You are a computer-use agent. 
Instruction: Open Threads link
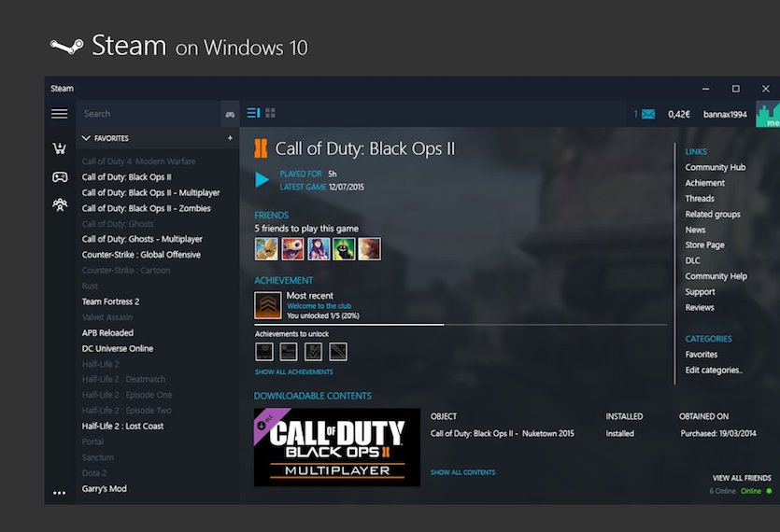point(700,199)
